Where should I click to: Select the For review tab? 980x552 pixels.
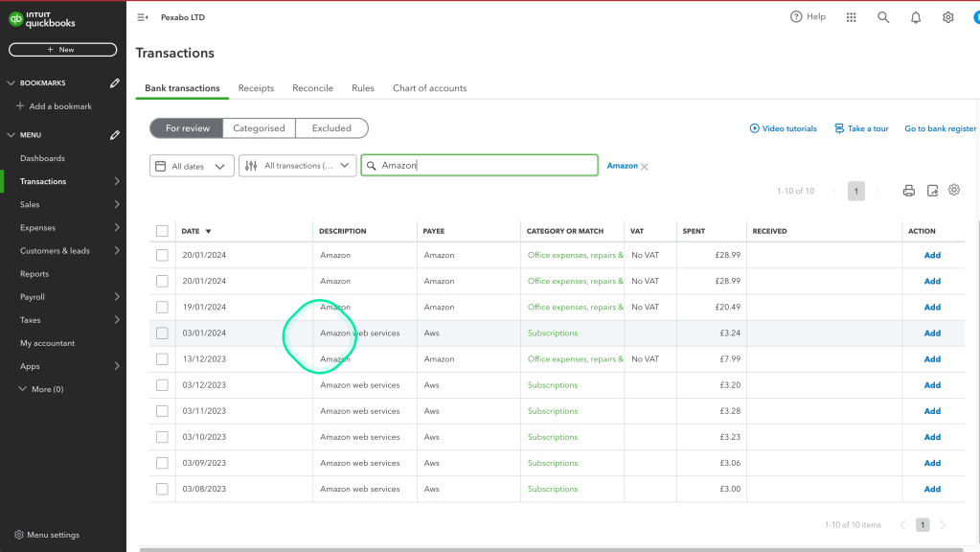coord(187,128)
